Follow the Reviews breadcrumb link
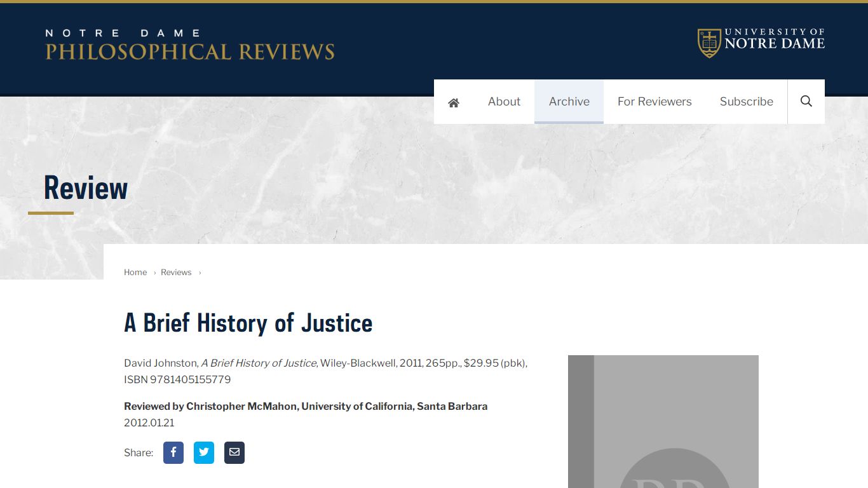The width and height of the screenshot is (868, 488). (x=176, y=272)
